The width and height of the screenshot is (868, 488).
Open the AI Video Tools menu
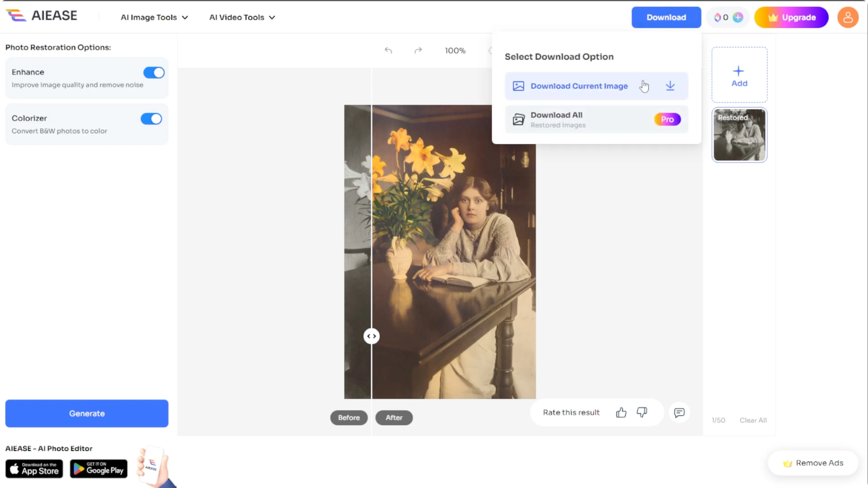coord(242,17)
